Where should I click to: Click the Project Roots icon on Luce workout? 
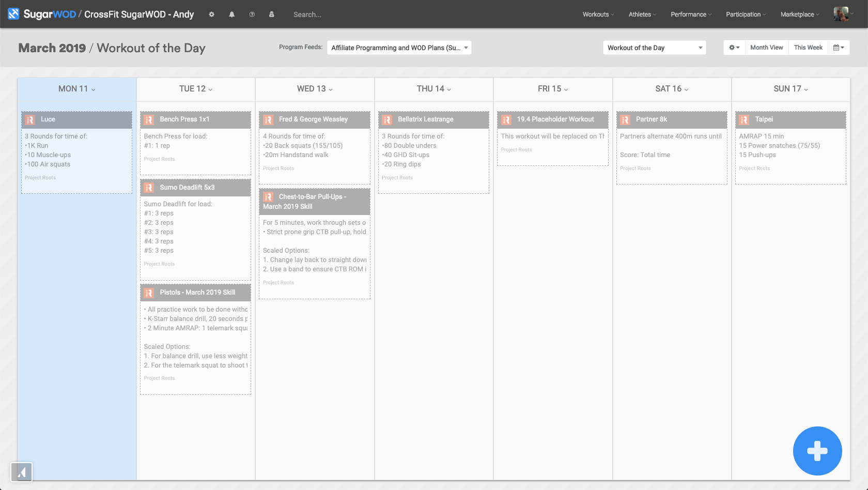30,119
